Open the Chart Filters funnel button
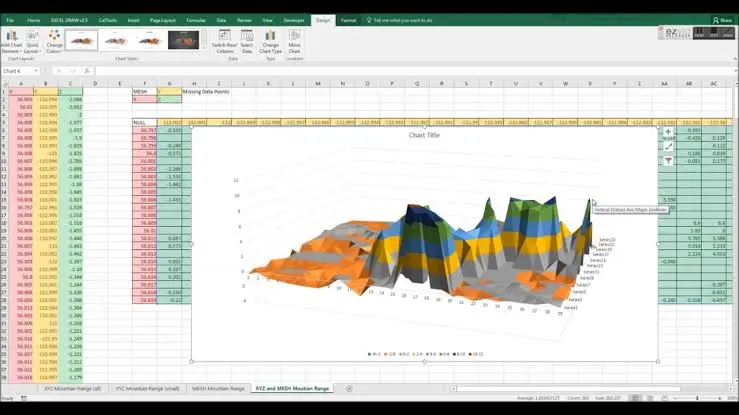The height and width of the screenshot is (415, 739). (668, 161)
